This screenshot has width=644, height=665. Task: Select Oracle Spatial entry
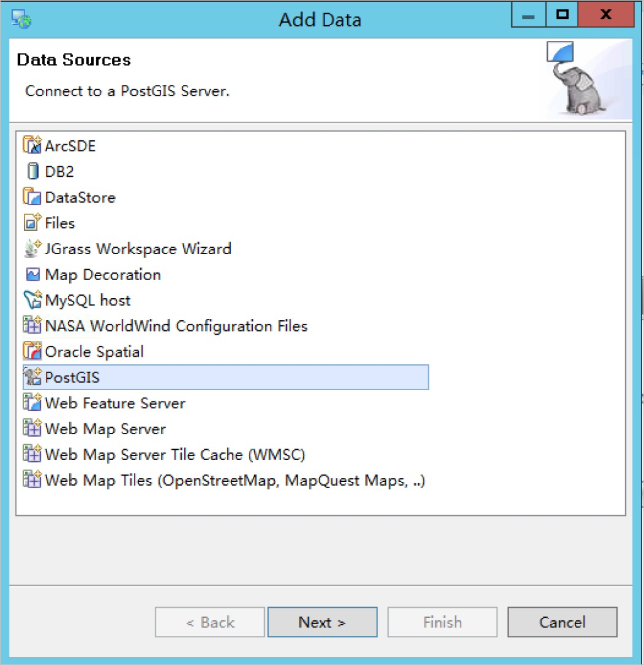(94, 352)
